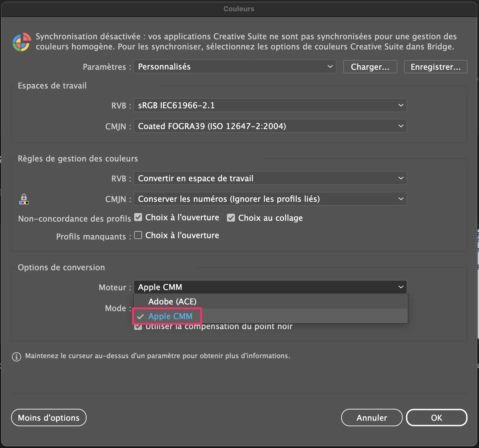479x448 pixels.
Task: Click the Maintenez le curseur hint text
Action: (157, 356)
